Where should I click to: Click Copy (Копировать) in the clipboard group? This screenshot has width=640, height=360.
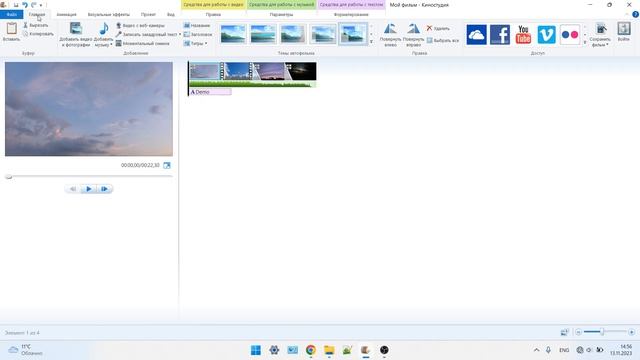[x=38, y=34]
